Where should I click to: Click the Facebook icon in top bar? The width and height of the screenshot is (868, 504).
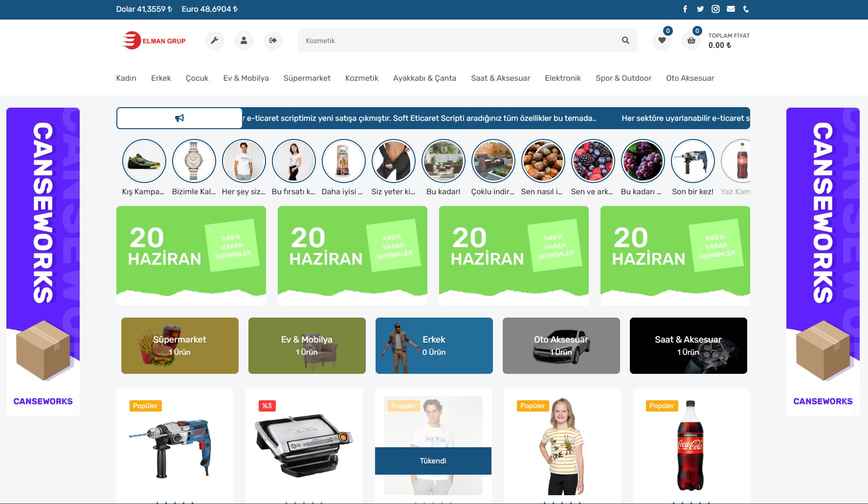coord(685,9)
